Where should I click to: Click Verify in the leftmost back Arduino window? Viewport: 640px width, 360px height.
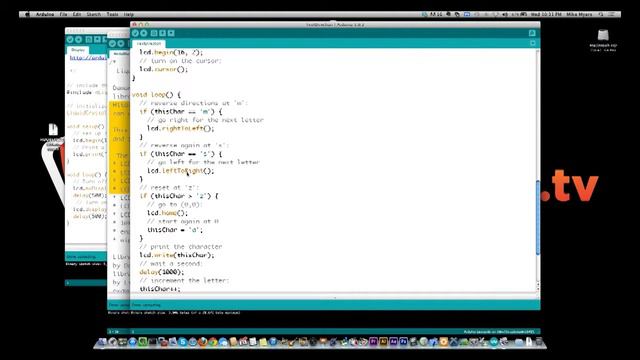click(70, 40)
